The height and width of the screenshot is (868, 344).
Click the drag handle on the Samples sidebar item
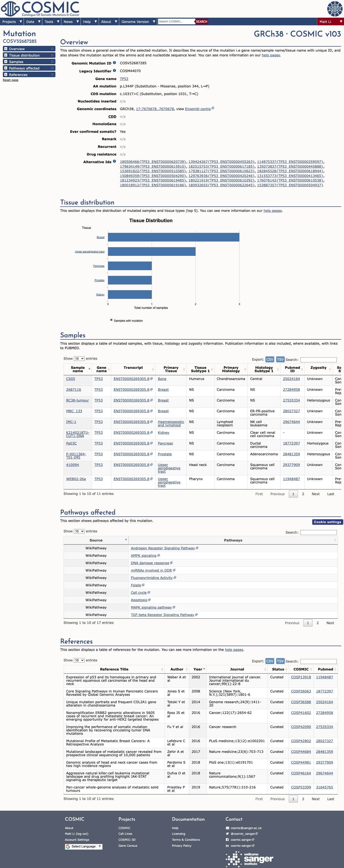point(52,62)
